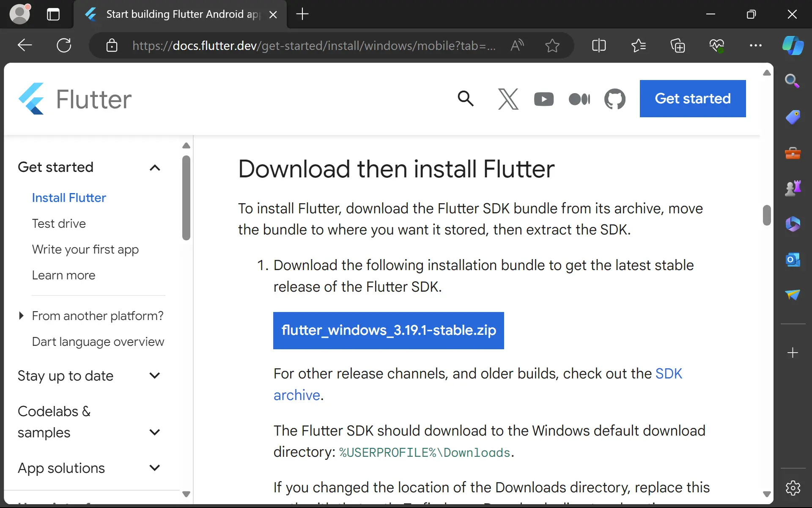
Task: View site information lock icon
Action: point(112,45)
